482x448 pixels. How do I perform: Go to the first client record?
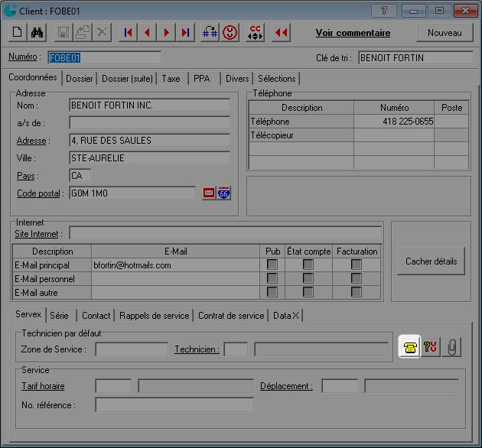(x=128, y=33)
